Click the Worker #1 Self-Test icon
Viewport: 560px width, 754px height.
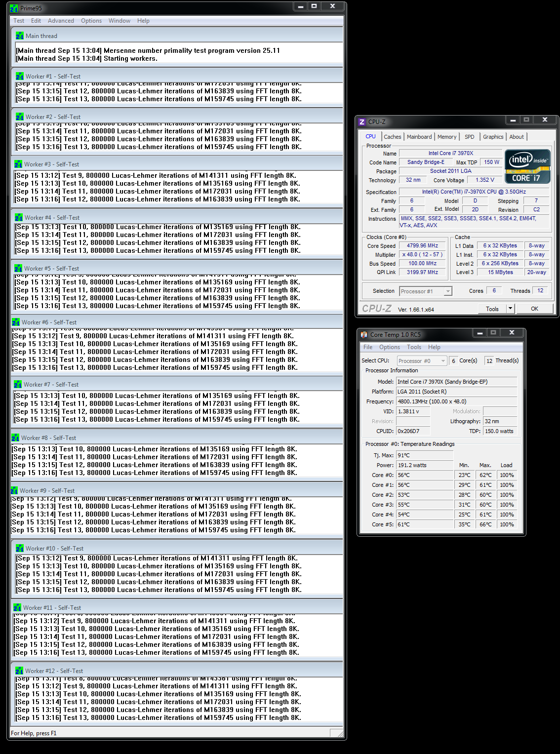19,77
